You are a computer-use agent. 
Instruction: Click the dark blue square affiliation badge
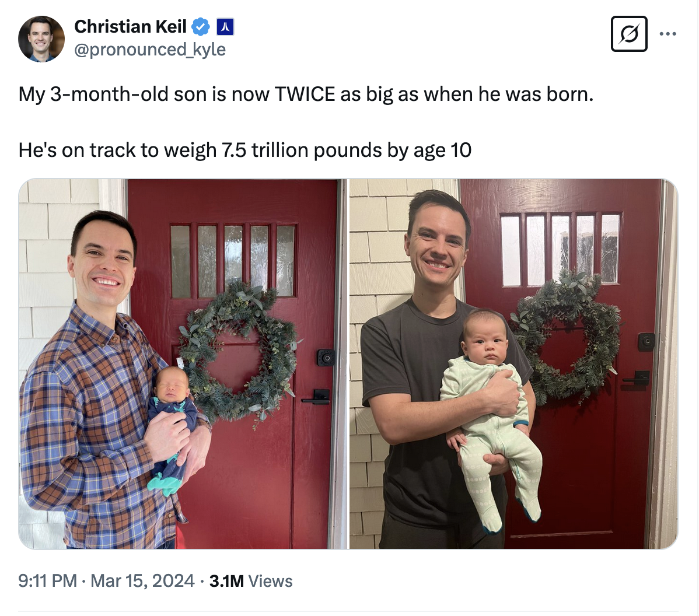tap(225, 27)
